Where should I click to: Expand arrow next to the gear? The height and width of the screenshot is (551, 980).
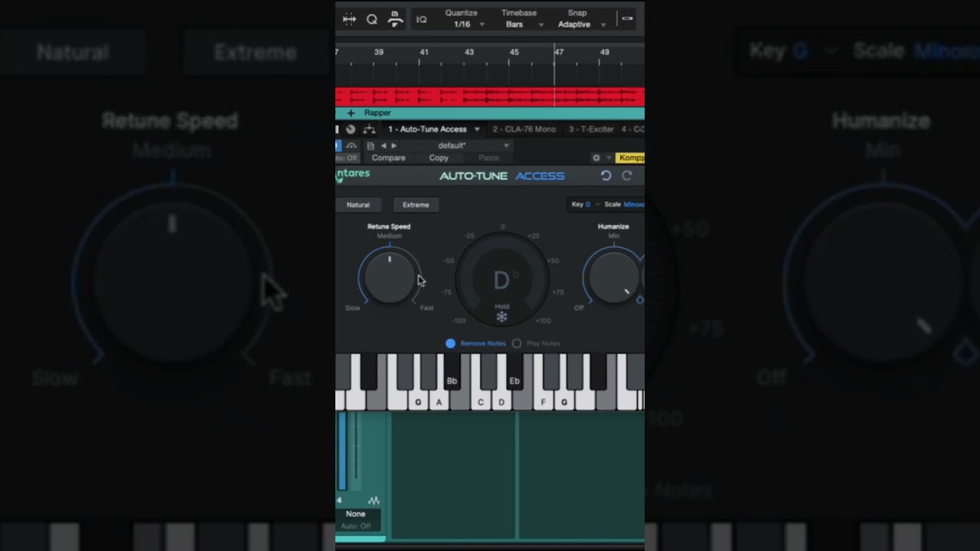(609, 158)
